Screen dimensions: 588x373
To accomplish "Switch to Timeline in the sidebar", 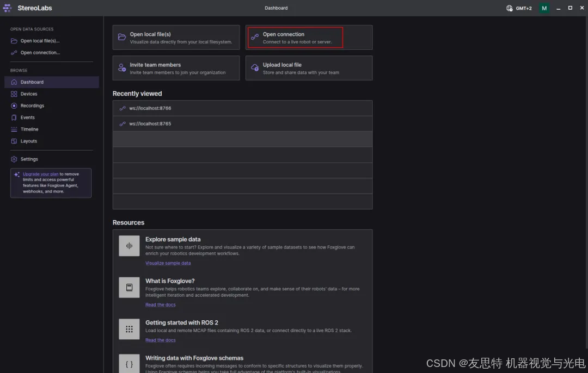I will point(52,129).
